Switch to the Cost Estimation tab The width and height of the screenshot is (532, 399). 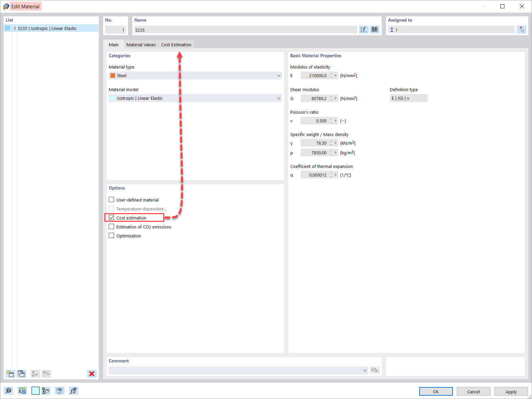[x=176, y=44]
